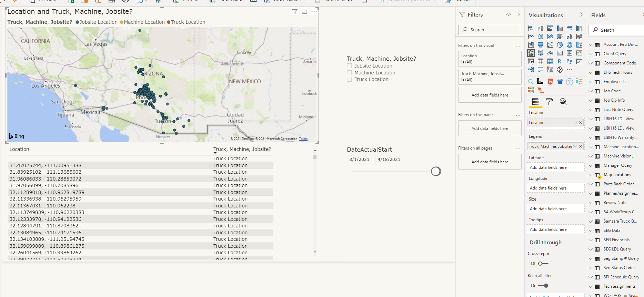Choose the KPI visual icon

point(579,53)
